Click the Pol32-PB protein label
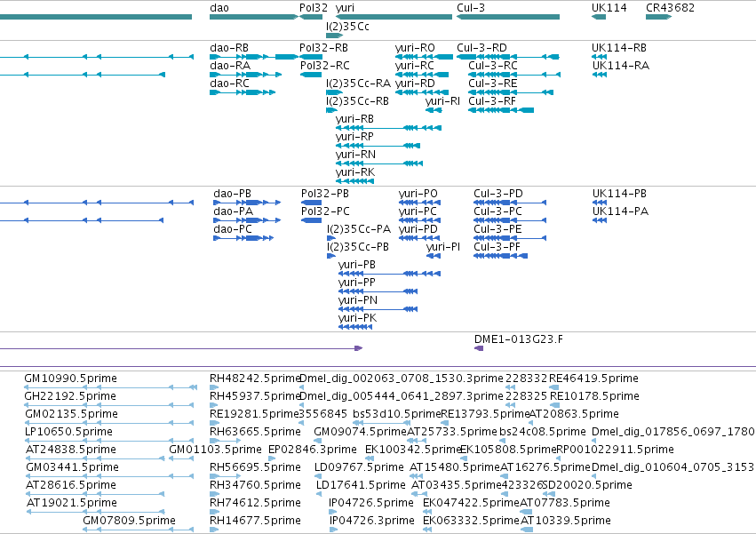Viewport: 756px width, 534px height. coord(325,194)
